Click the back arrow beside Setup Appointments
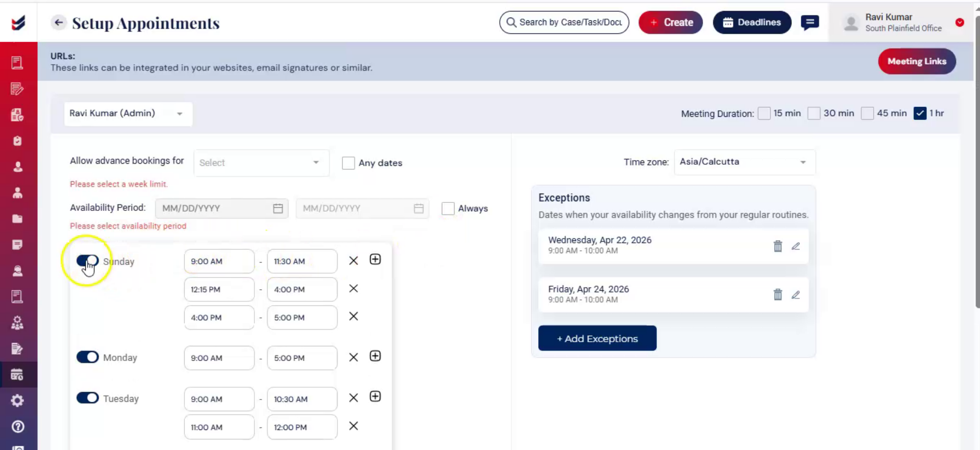The height and width of the screenshot is (450, 980). click(58, 22)
